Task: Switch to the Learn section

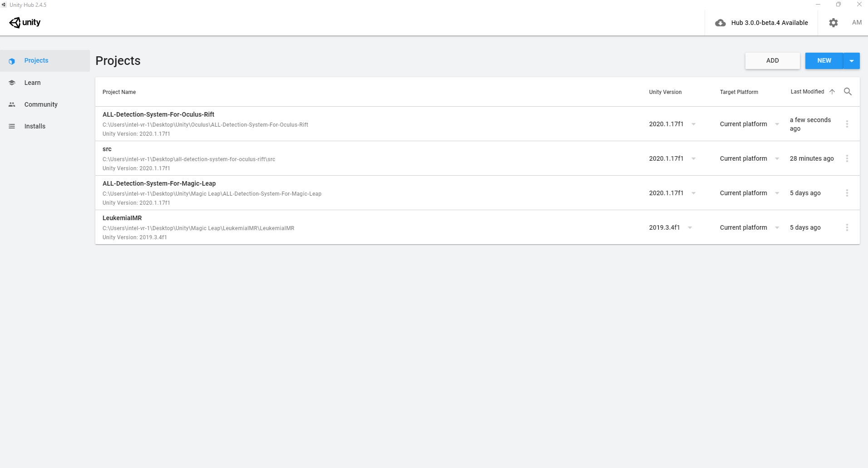Action: click(x=45, y=83)
